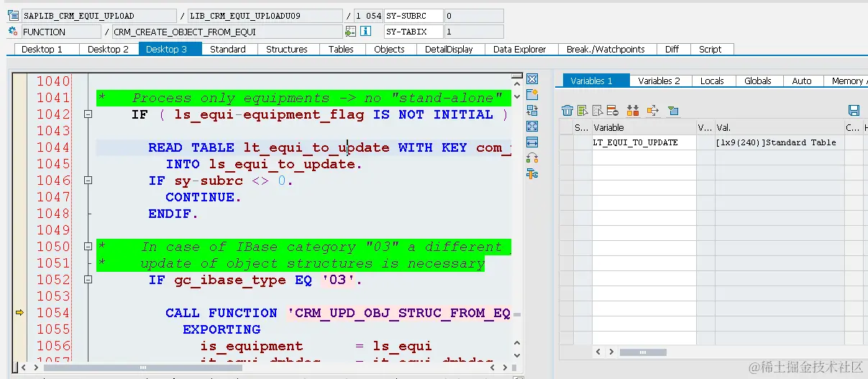Open the Desktop 2 tab
The image size is (868, 379).
point(108,49)
